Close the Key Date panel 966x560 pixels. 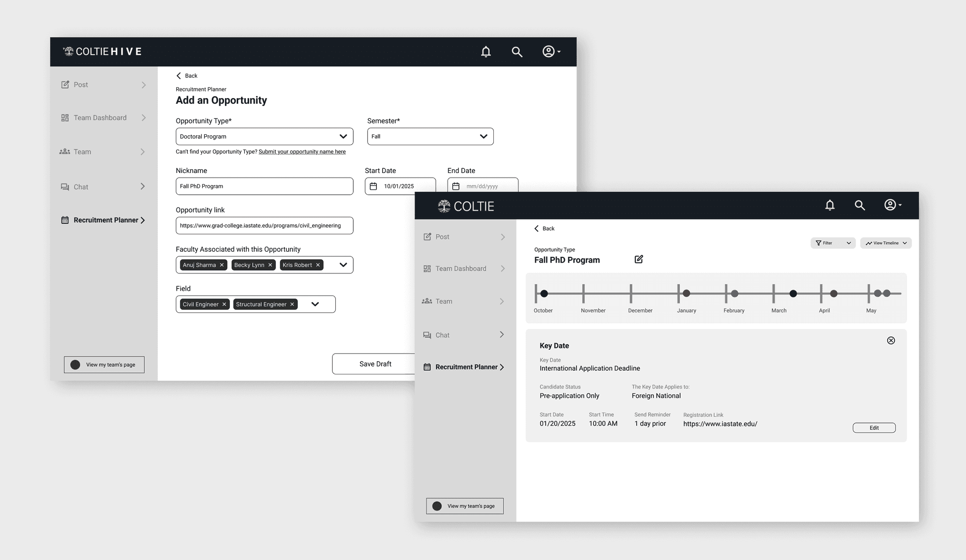[891, 340]
